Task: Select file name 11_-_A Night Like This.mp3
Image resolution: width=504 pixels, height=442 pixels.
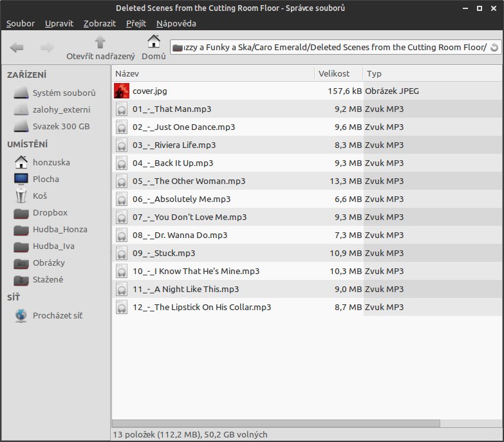Action: tap(186, 289)
